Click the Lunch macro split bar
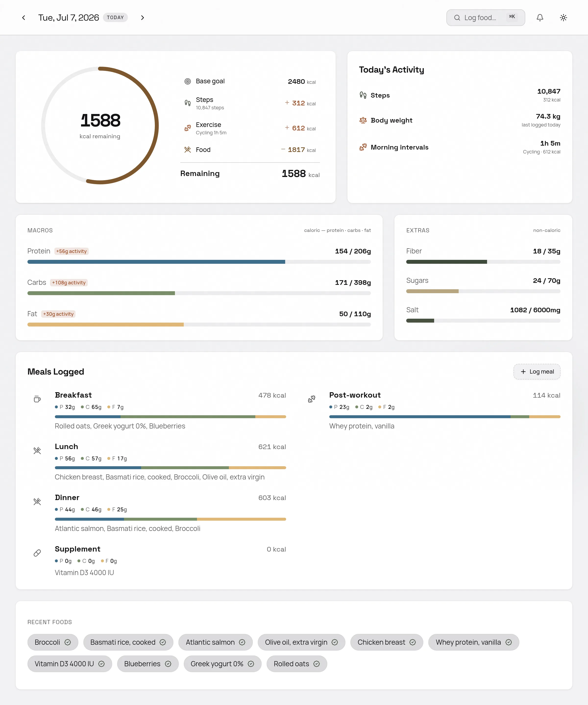Screen dimensions: 588x705 tap(171, 468)
